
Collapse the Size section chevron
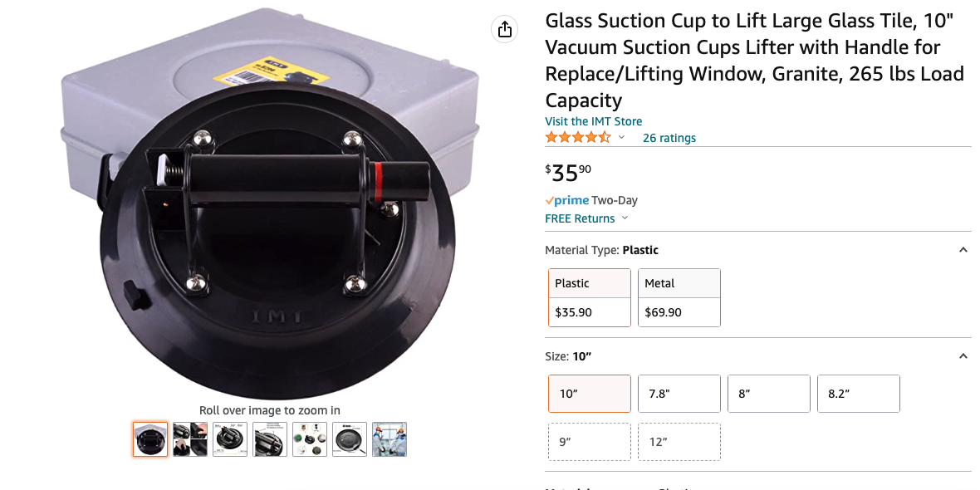click(963, 356)
